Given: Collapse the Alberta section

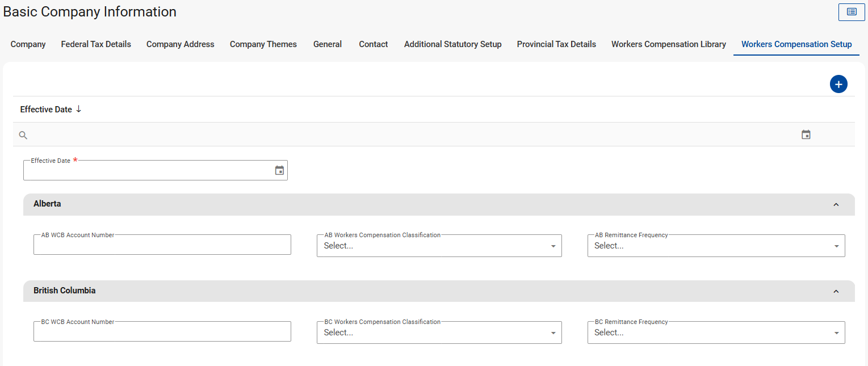Looking at the screenshot, I should tap(836, 204).
